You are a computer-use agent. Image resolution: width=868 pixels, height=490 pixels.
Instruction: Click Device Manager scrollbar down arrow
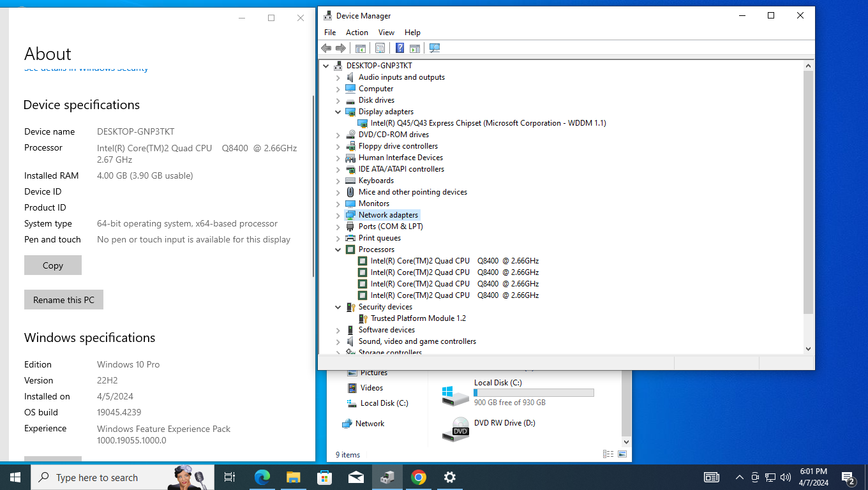tap(808, 349)
